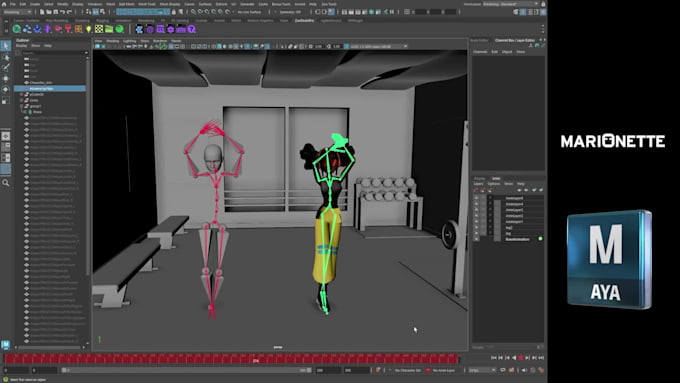Toggle the Auto Keyframe button
Viewport: 680px width, 383px height.
coord(511,370)
